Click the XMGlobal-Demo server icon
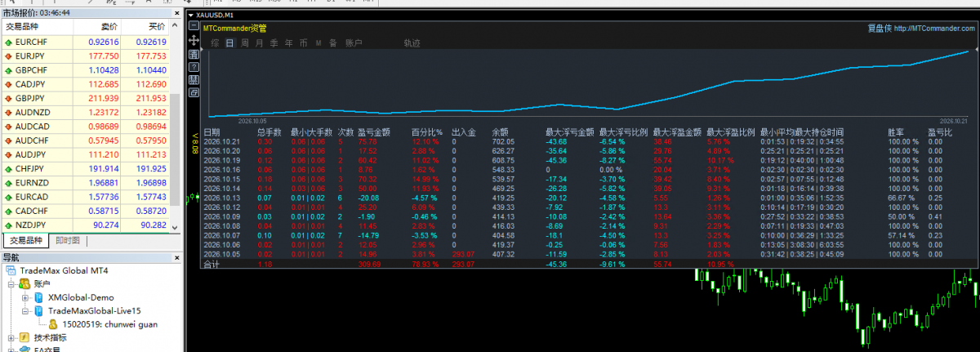Viewport: 980px width, 352px height. click(x=38, y=297)
